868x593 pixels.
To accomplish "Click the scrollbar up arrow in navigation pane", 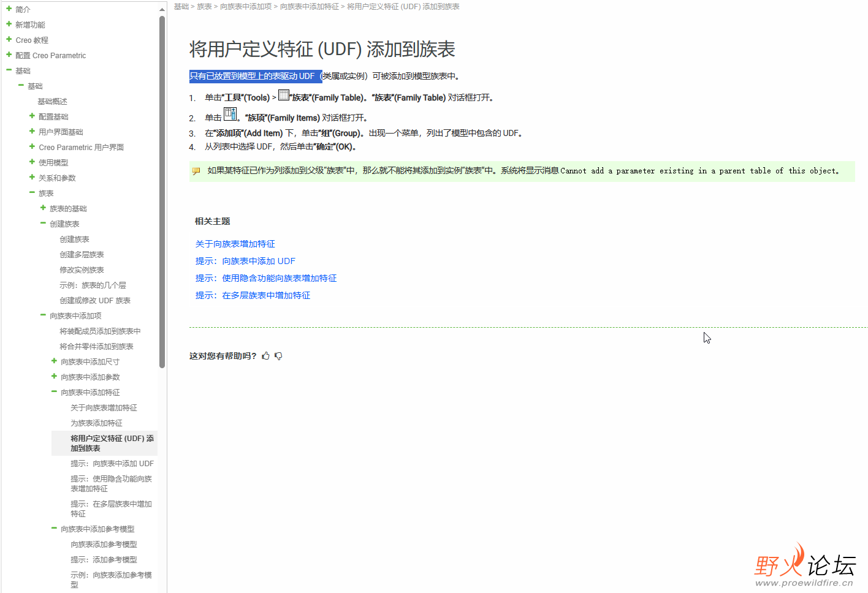I will [162, 9].
